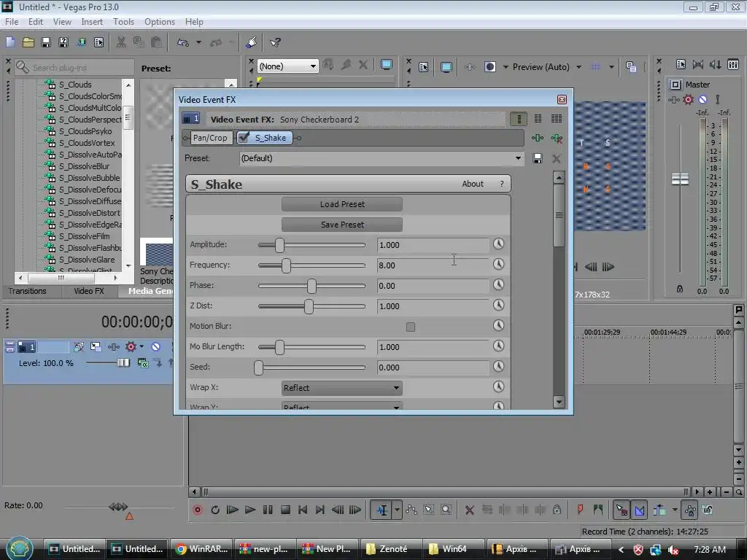Click the S_Shake panel scroll down arrow

click(559, 402)
